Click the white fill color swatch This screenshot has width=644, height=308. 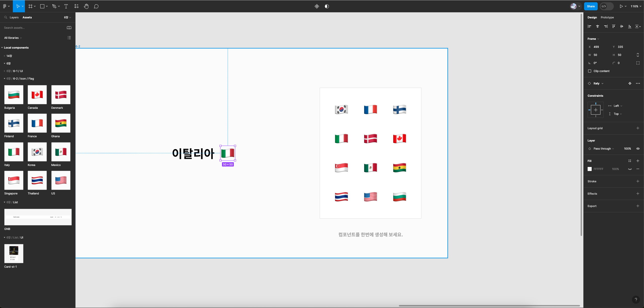(x=590, y=169)
